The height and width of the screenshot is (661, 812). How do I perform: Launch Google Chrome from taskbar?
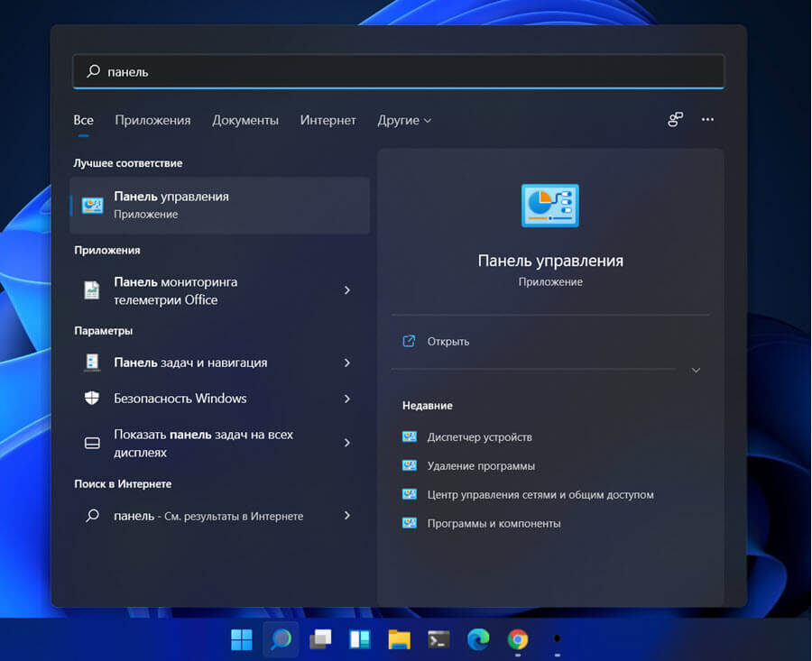[x=517, y=639]
